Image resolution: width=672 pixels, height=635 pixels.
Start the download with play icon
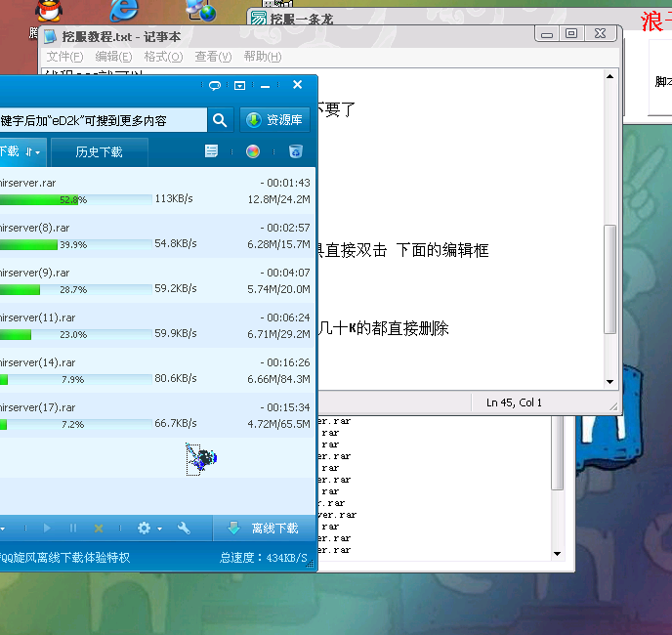coord(47,529)
